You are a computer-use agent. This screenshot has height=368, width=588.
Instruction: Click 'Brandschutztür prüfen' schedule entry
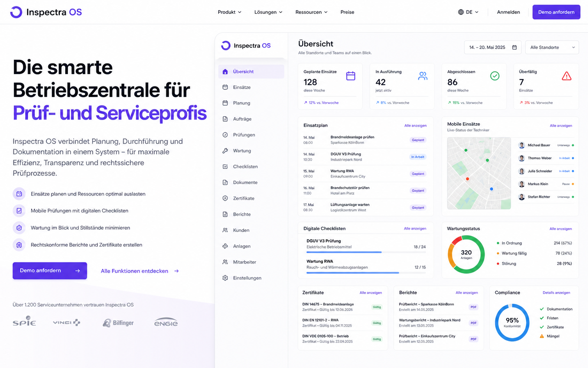pos(365,190)
